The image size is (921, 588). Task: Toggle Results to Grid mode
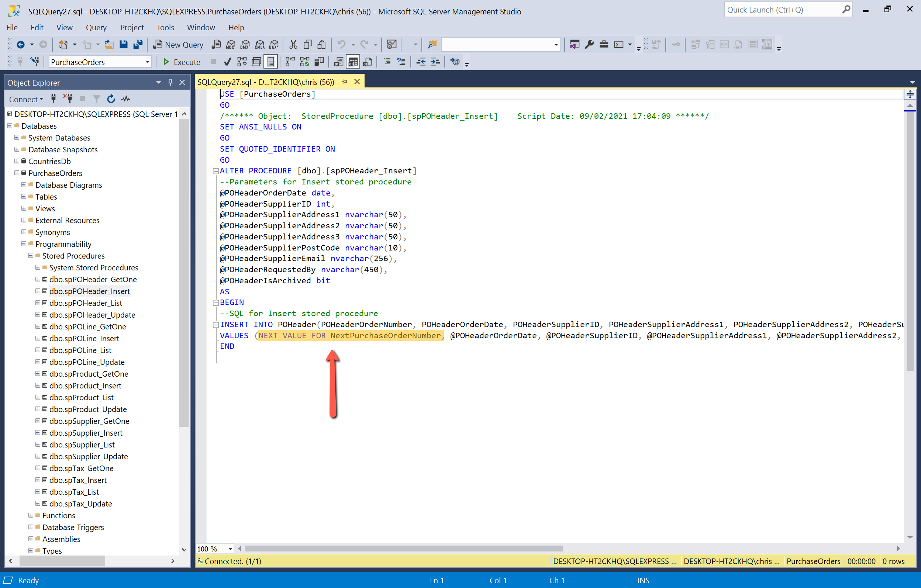(x=353, y=62)
